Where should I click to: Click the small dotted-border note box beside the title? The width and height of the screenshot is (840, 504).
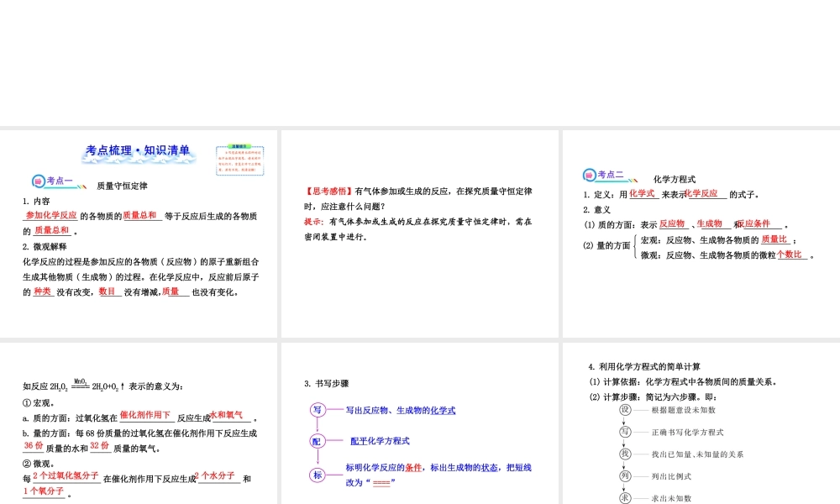(x=240, y=160)
